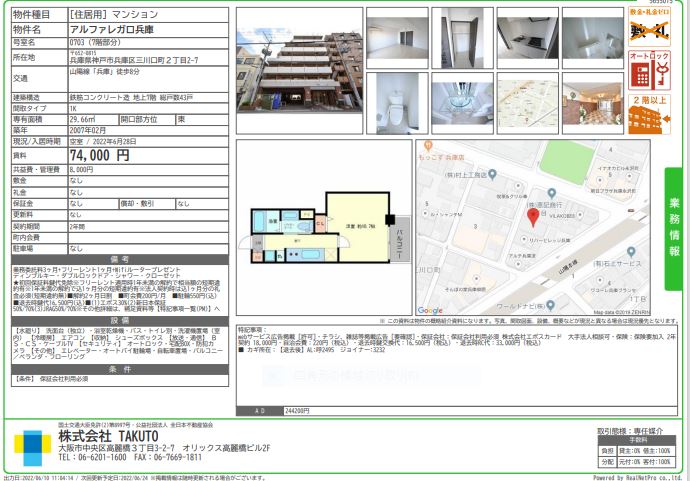
Task: Select the floor area value 29.66㎡
Action: point(82,119)
